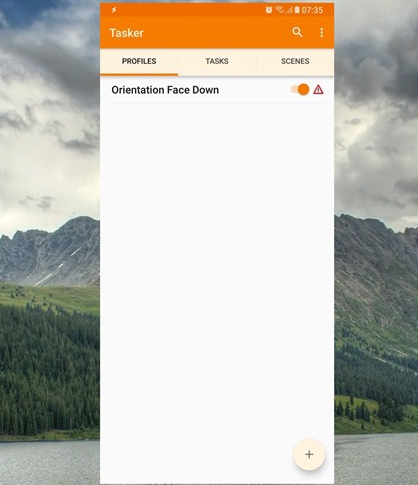The width and height of the screenshot is (418, 485).
Task: Select the PROFILES tab
Action: coord(139,61)
